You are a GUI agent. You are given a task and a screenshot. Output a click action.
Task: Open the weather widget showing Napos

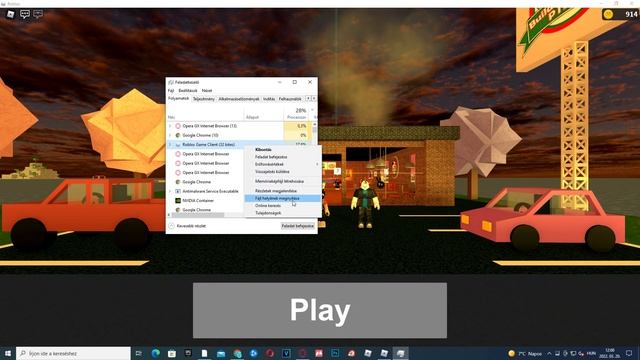pos(525,353)
